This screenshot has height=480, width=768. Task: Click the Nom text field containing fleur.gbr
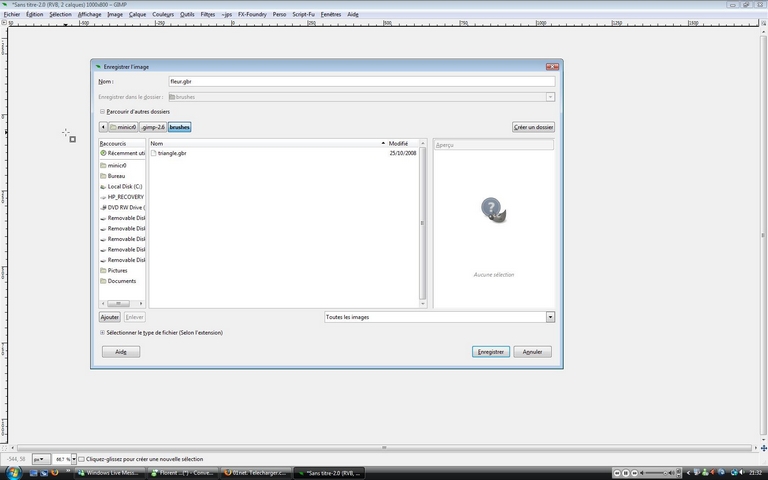[361, 81]
